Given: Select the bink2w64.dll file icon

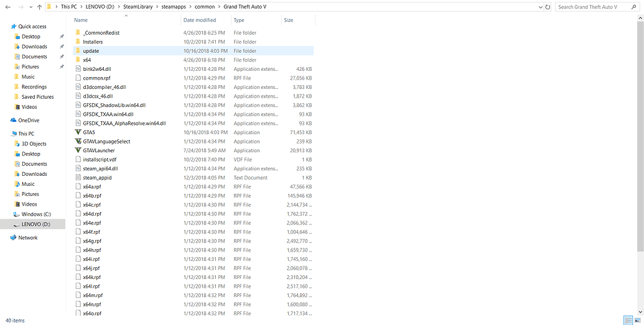Looking at the screenshot, I should 78,69.
